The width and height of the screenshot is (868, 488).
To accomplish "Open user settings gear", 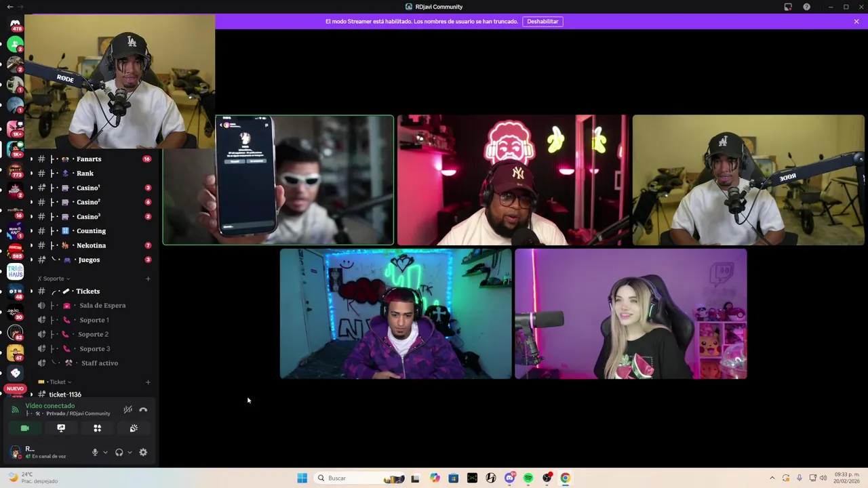I will coord(143,452).
